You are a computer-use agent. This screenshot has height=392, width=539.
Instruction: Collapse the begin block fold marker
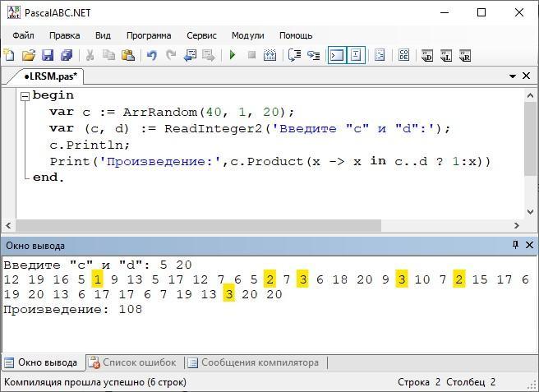pyautogui.click(x=25, y=97)
